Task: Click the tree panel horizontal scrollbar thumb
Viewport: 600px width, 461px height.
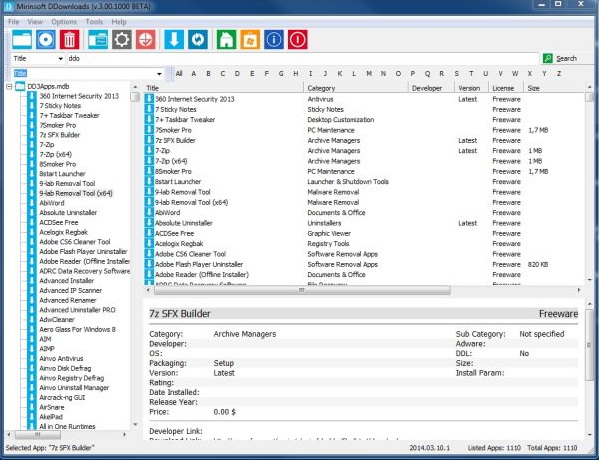Action: (x=38, y=435)
